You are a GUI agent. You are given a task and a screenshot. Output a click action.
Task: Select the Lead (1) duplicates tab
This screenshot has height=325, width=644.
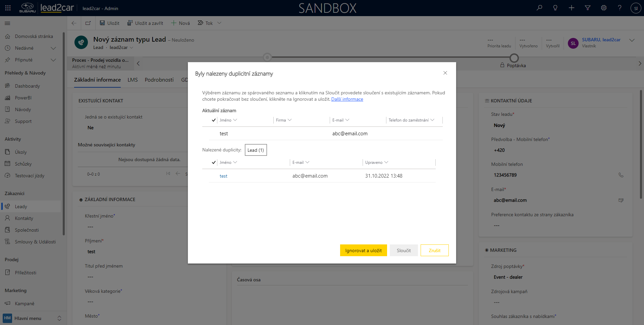256,150
